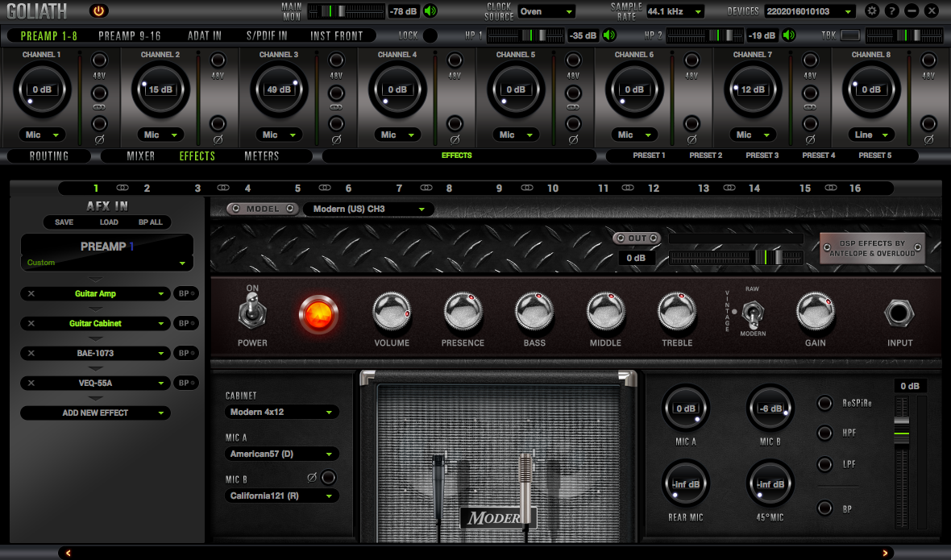Enable the ReSPiRe option
The height and width of the screenshot is (560, 951).
[x=824, y=403]
